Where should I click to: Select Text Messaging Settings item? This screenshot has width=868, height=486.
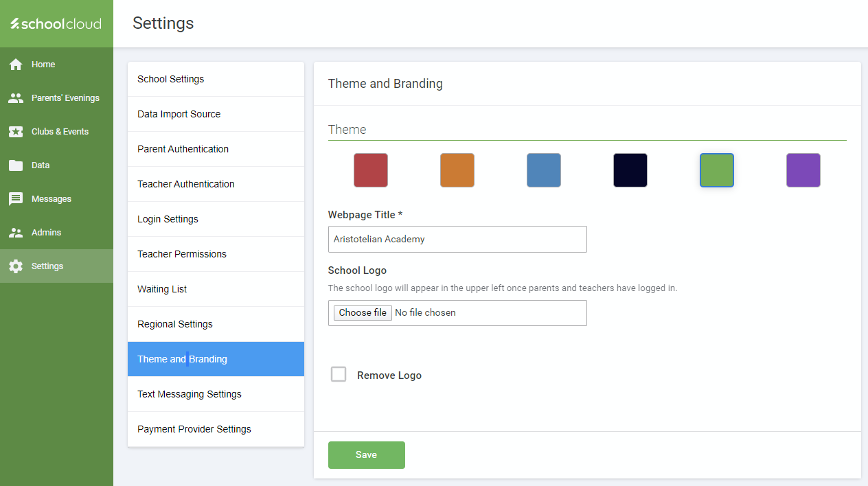(216, 394)
